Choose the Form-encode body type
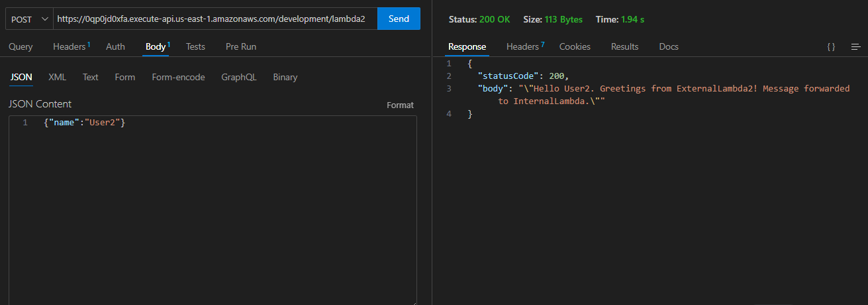The height and width of the screenshot is (305, 868). pos(178,77)
